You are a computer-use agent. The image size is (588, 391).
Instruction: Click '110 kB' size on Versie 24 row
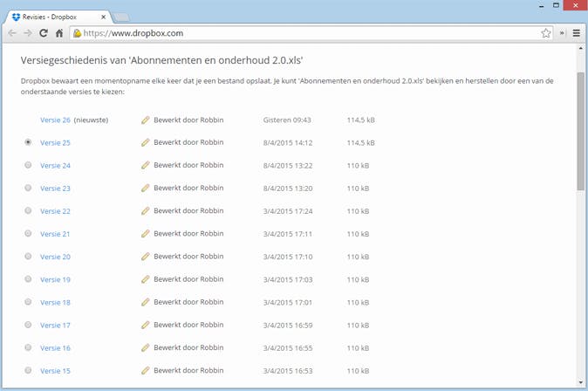[358, 166]
